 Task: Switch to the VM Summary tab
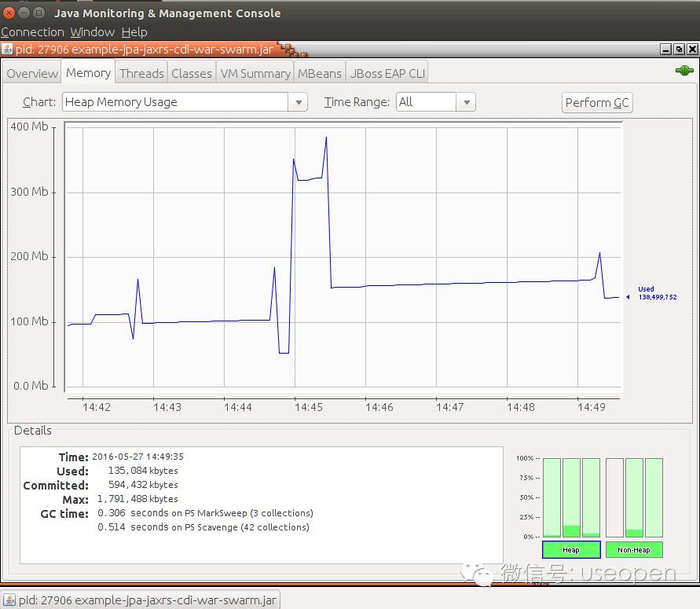[x=255, y=73]
